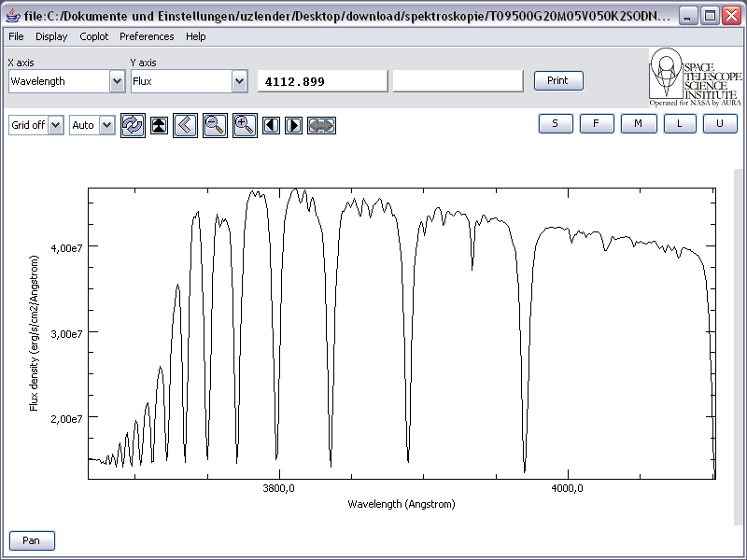Click the 3,00e7 flux axis label
The width and height of the screenshot is (747, 560).
pos(66,334)
